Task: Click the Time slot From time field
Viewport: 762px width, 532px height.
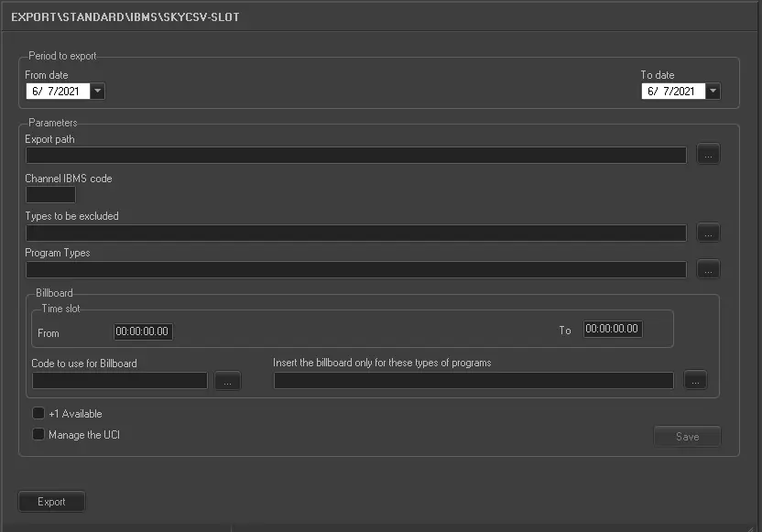Action: (143, 331)
